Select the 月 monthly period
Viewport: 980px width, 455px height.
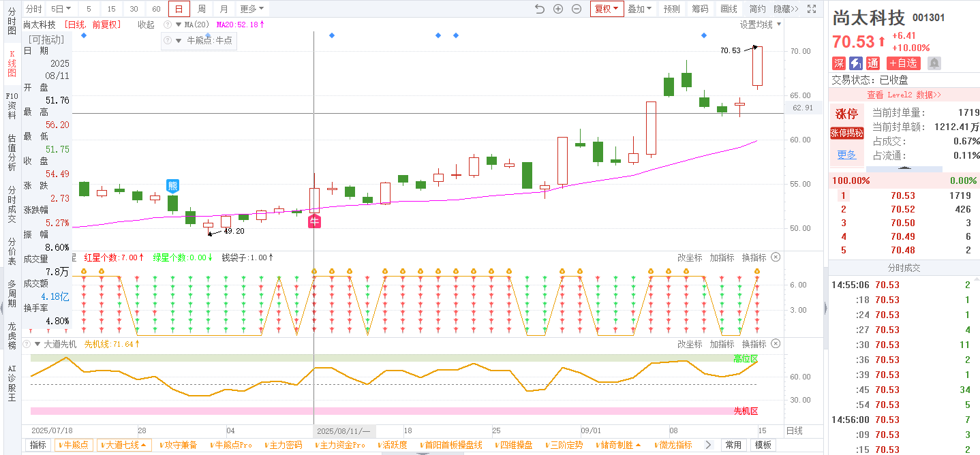point(224,9)
